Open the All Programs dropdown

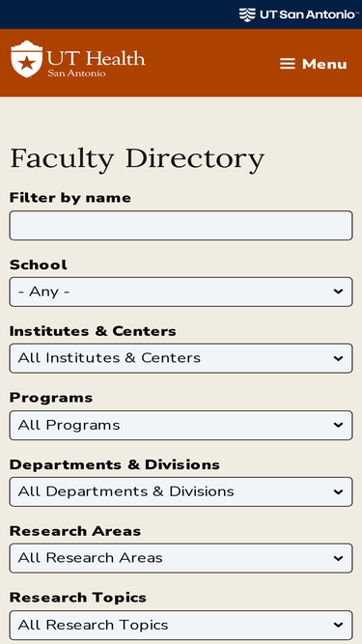tap(181, 425)
